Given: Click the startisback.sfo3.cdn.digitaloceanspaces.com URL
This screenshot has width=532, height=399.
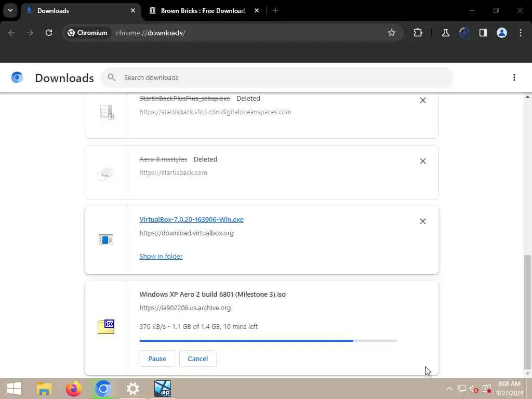Looking at the screenshot, I should [x=215, y=112].
